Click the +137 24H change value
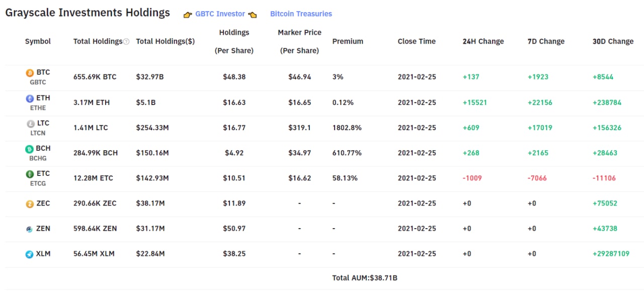The width and height of the screenshot is (644, 293). tap(471, 77)
